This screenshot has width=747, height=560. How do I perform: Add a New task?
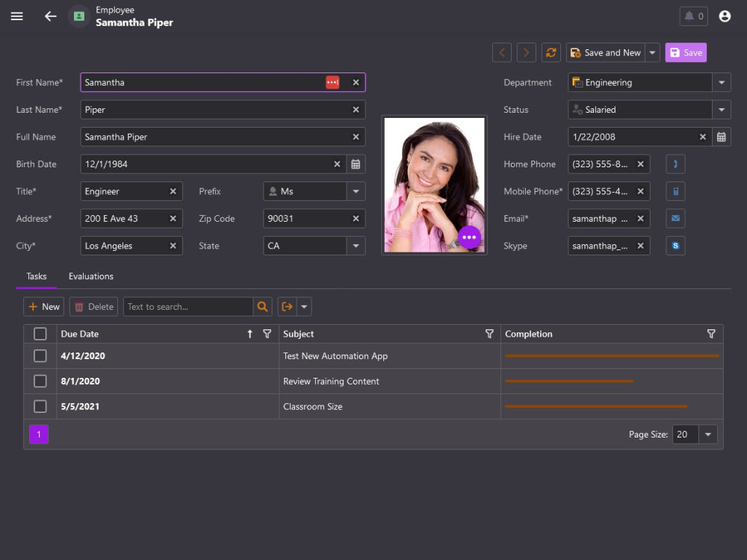point(44,307)
